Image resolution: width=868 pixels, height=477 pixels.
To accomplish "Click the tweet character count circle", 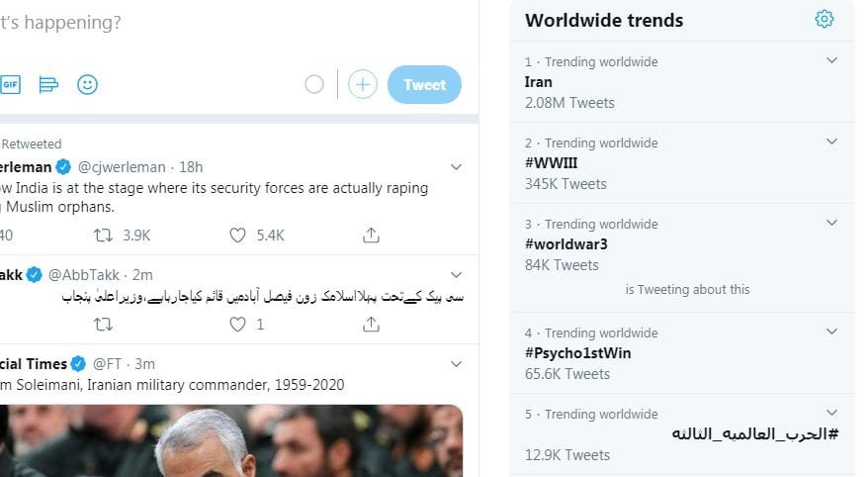I will point(314,85).
